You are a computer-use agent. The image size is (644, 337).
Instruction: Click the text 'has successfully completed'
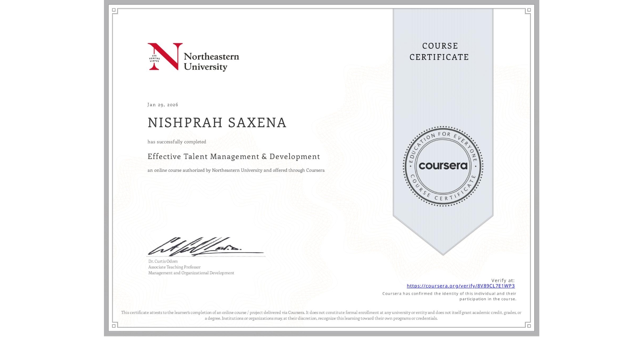pos(177,142)
